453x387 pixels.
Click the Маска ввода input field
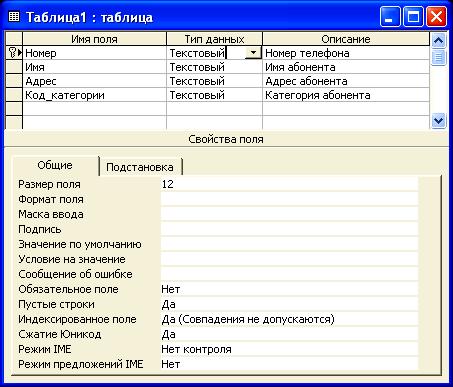(289, 214)
